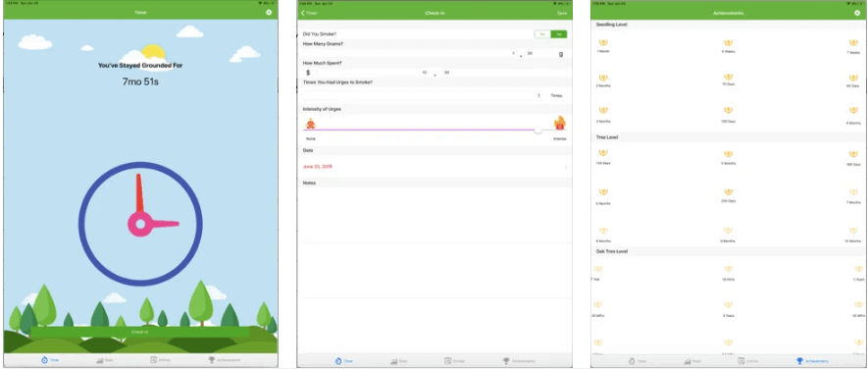Open Achievements tab on Timer screen
Viewport: 868px width, 369px height.
(x=225, y=360)
